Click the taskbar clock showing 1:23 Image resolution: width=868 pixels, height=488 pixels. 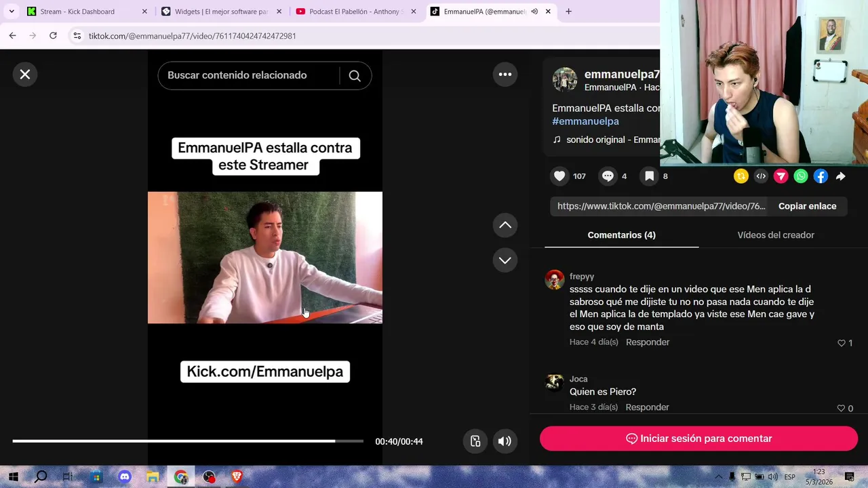point(818,477)
